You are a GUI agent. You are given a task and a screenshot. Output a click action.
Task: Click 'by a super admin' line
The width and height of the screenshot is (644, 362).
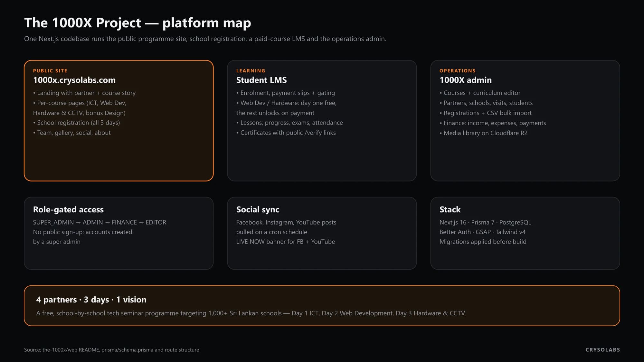pos(57,242)
